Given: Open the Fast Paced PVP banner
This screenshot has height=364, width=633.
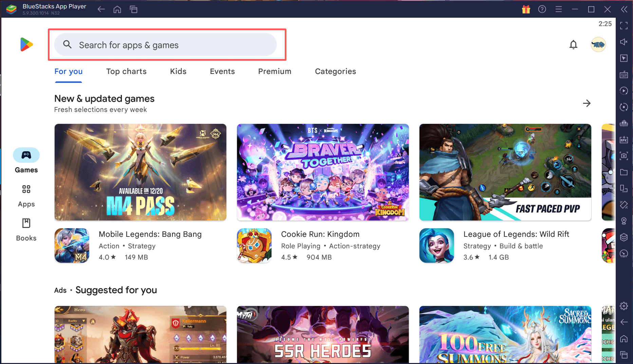Looking at the screenshot, I should pos(505,172).
